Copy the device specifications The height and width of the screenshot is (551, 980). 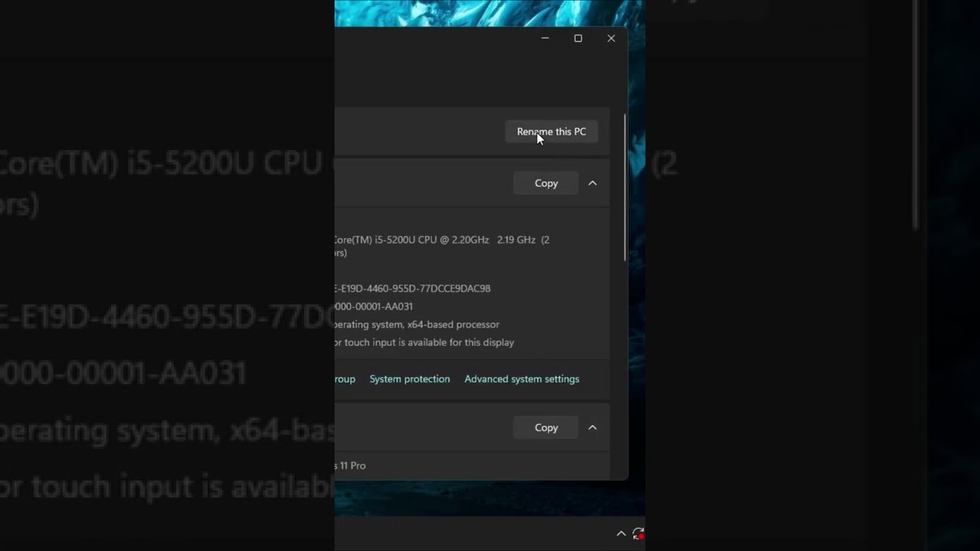[x=546, y=183]
